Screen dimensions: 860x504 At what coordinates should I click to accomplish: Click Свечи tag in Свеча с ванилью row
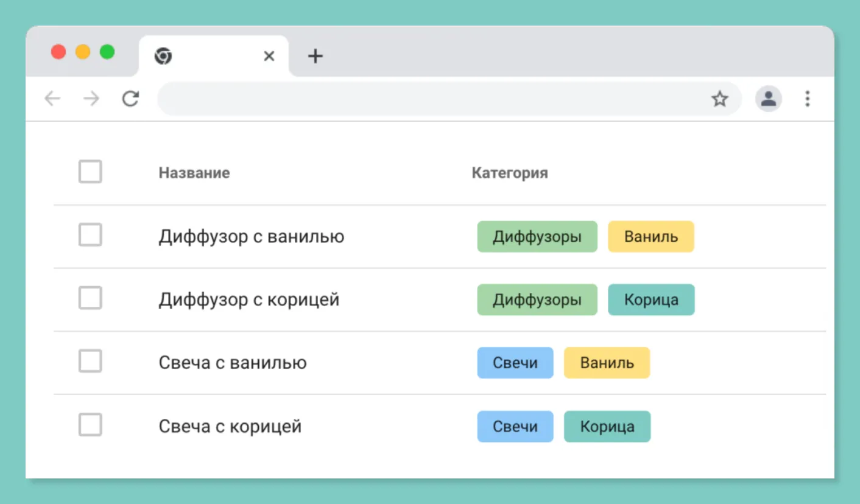(515, 363)
